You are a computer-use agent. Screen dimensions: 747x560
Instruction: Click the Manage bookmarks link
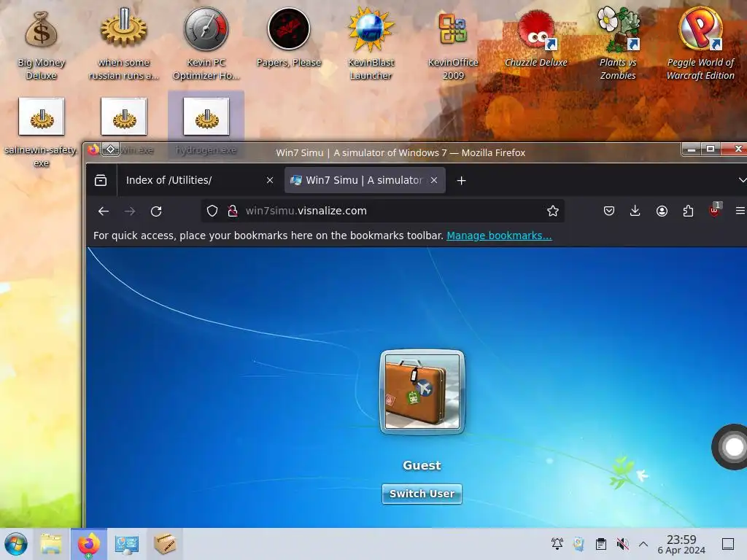499,236
